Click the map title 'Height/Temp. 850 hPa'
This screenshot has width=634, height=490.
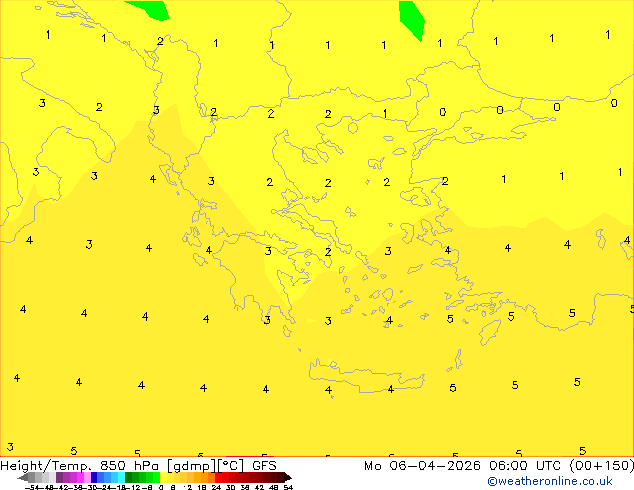[79, 465]
